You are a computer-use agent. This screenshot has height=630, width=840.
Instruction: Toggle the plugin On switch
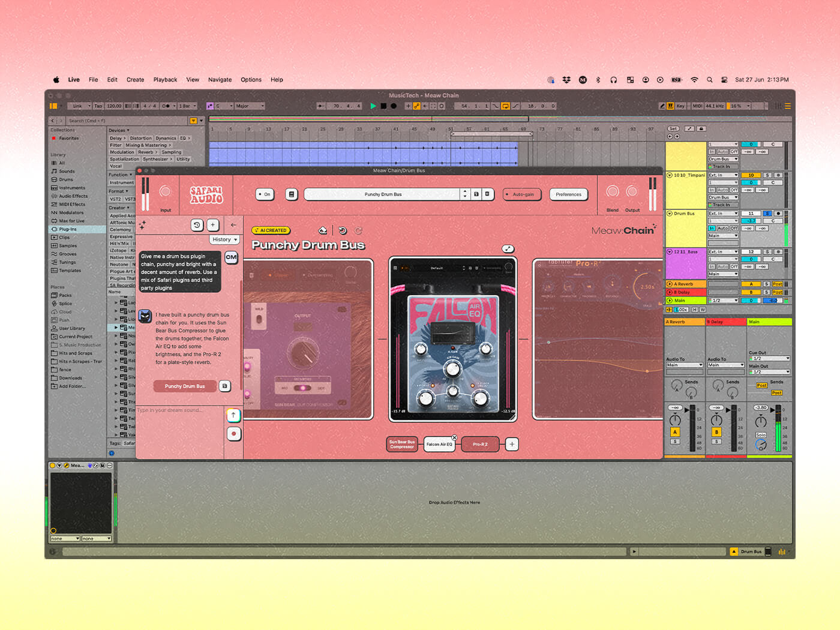pyautogui.click(x=264, y=194)
